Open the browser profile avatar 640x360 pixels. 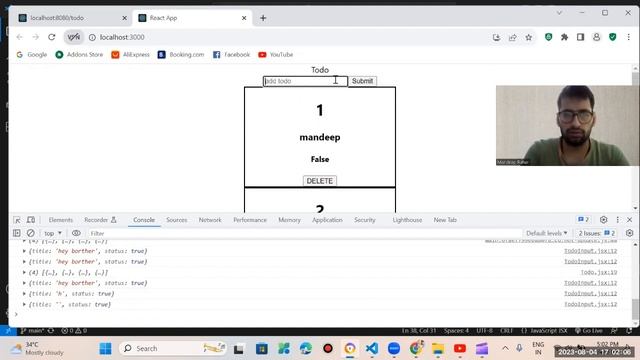tap(596, 37)
